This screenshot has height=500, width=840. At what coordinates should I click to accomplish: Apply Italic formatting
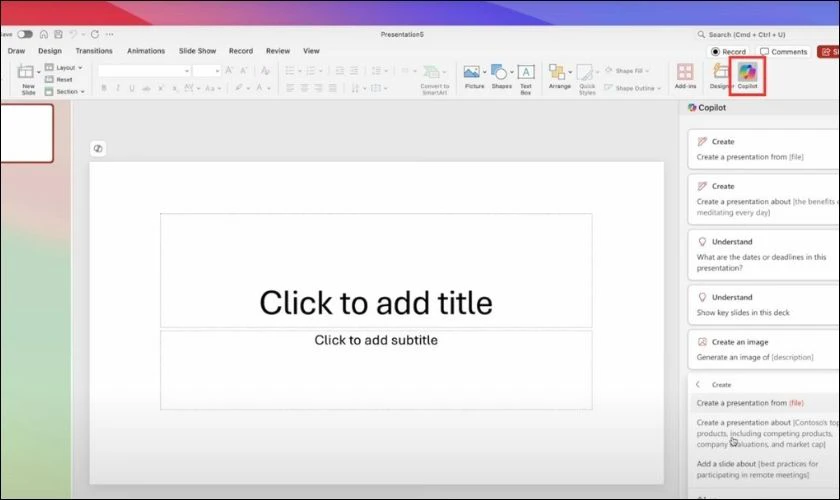click(118, 88)
